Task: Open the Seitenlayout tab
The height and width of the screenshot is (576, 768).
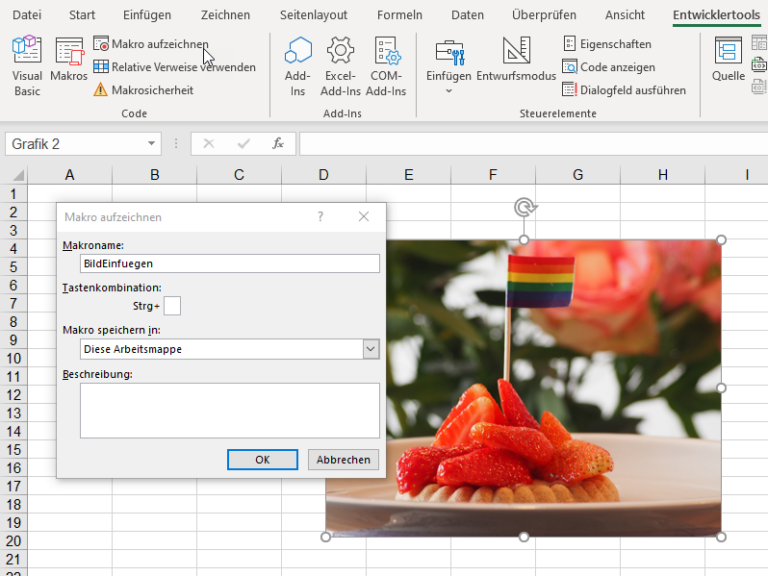Action: (x=313, y=15)
